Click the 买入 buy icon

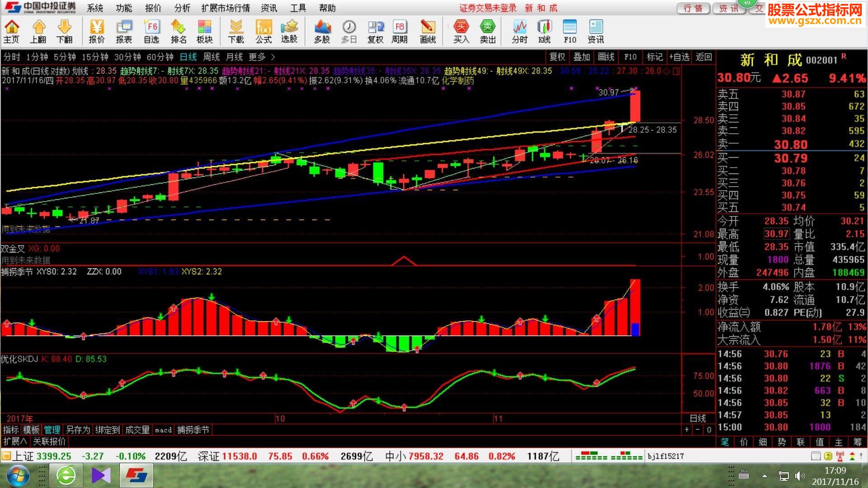tap(461, 32)
